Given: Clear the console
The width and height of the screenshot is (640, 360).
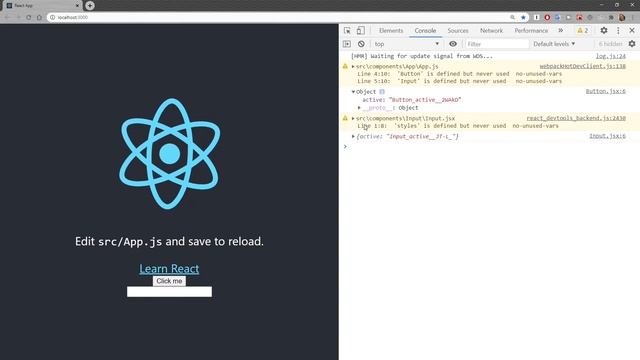Looking at the screenshot, I should [x=361, y=44].
